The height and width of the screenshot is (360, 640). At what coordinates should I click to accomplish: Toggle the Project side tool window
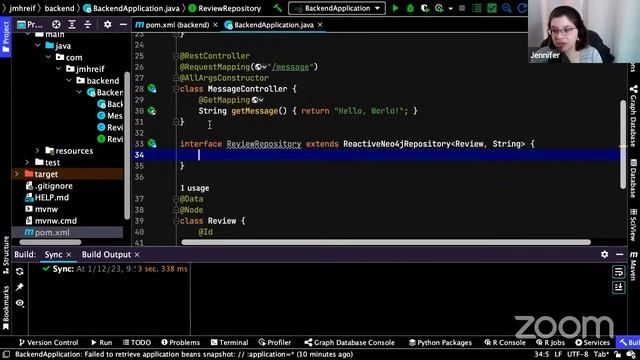pos(6,37)
